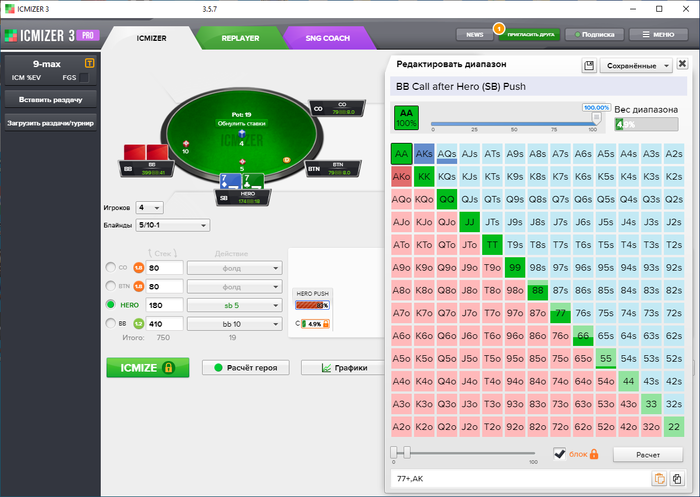Image resolution: width=700 pixels, height=497 pixels.
Task: Click the Вставить раздачу button
Action: click(50, 100)
